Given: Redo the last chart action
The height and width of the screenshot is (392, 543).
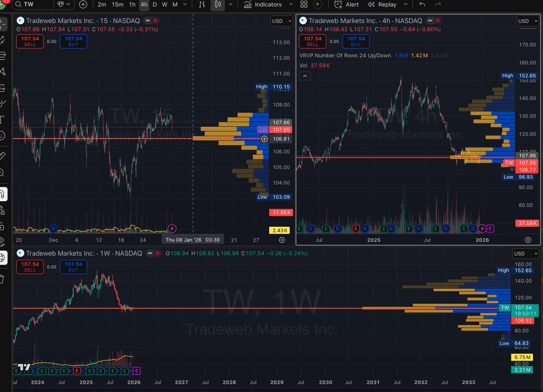Looking at the screenshot, I should click(x=438, y=5).
